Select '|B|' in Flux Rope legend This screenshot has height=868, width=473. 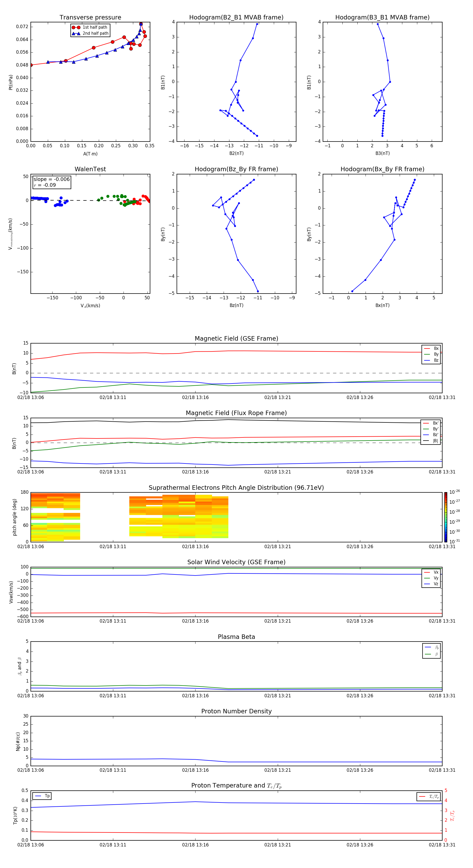(431, 441)
